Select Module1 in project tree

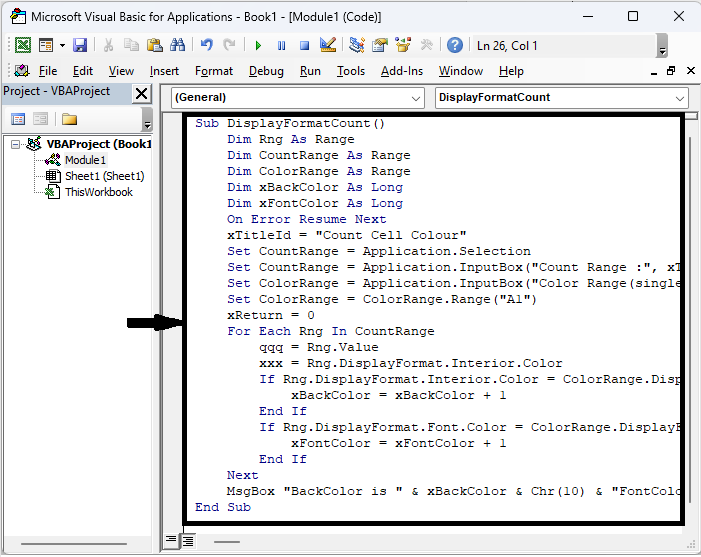tap(85, 160)
